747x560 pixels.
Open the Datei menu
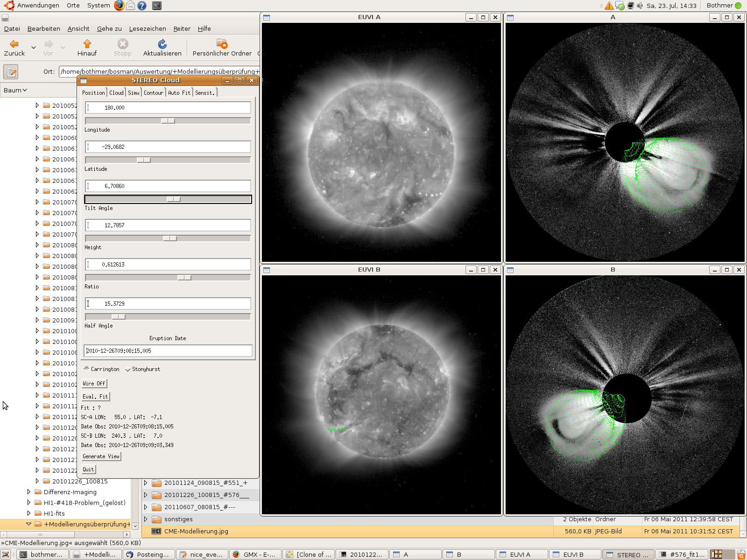pyautogui.click(x=12, y=28)
